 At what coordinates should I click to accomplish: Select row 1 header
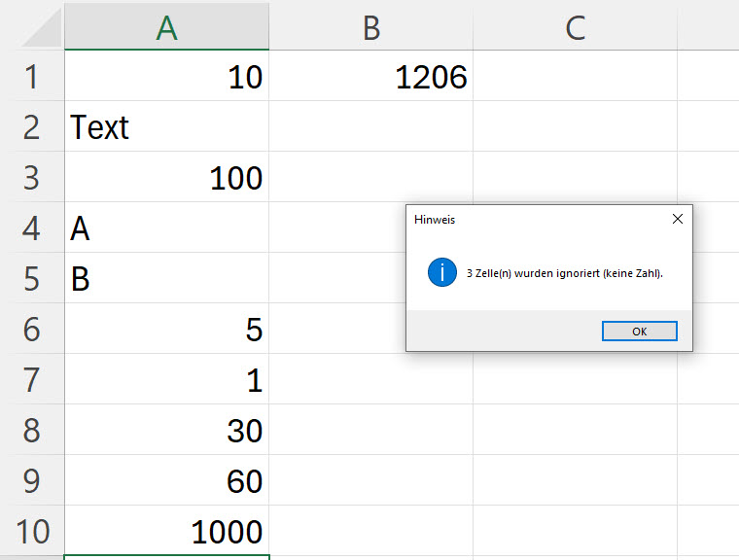[31, 77]
